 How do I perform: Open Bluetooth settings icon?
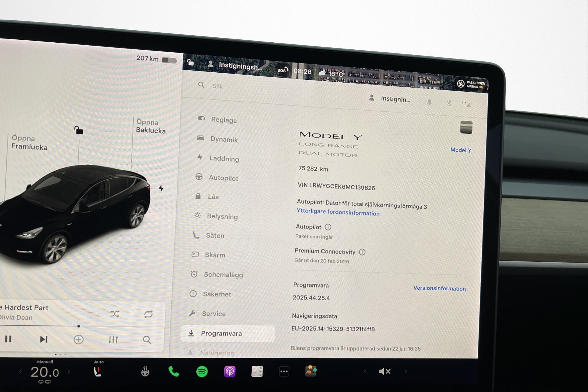pyautogui.click(x=449, y=103)
